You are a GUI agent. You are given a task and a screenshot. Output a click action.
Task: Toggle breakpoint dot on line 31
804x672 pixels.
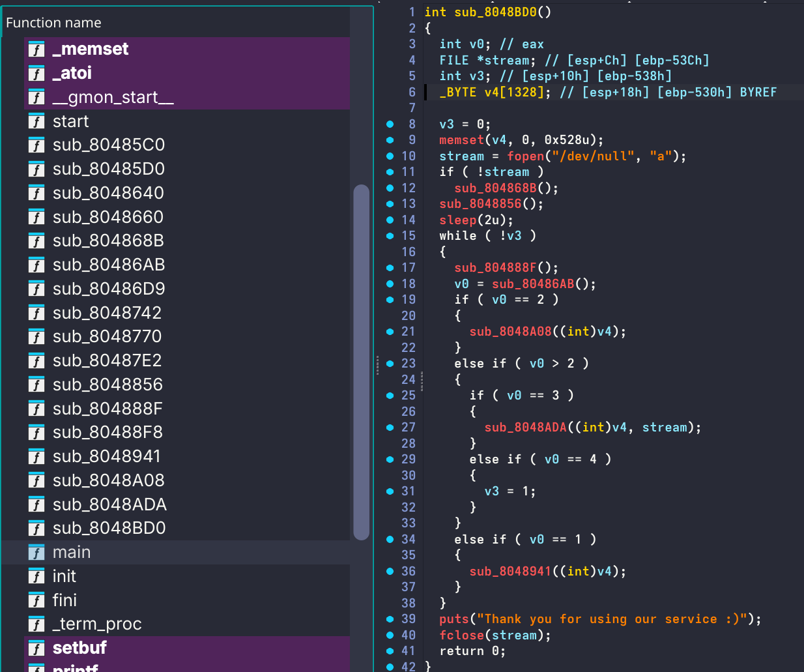tap(390, 491)
